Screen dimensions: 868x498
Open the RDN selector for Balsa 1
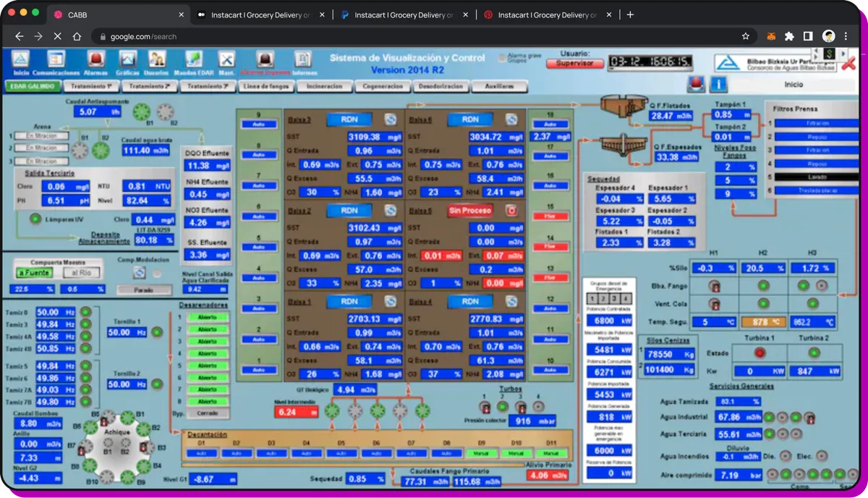pos(349,301)
